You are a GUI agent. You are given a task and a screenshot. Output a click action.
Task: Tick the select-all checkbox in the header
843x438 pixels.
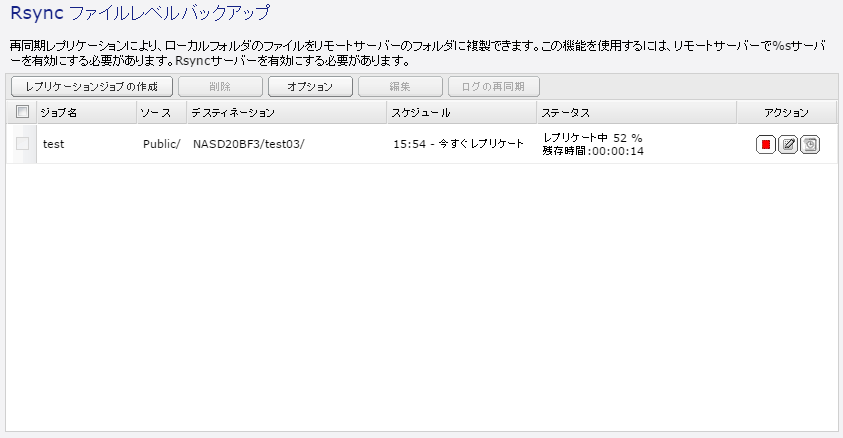point(22,112)
